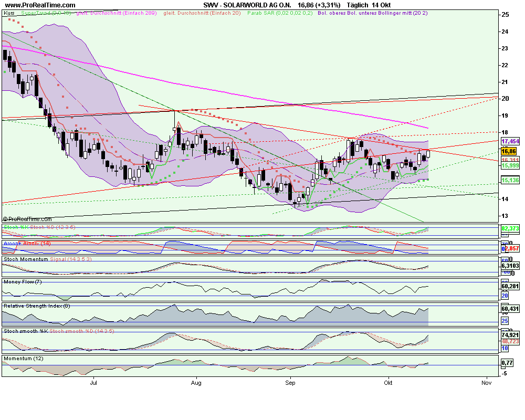Click the Aug date axis label

point(196,383)
